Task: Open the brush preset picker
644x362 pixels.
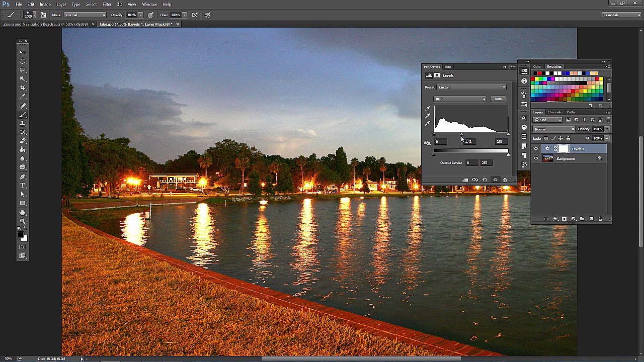Action: (x=29, y=15)
